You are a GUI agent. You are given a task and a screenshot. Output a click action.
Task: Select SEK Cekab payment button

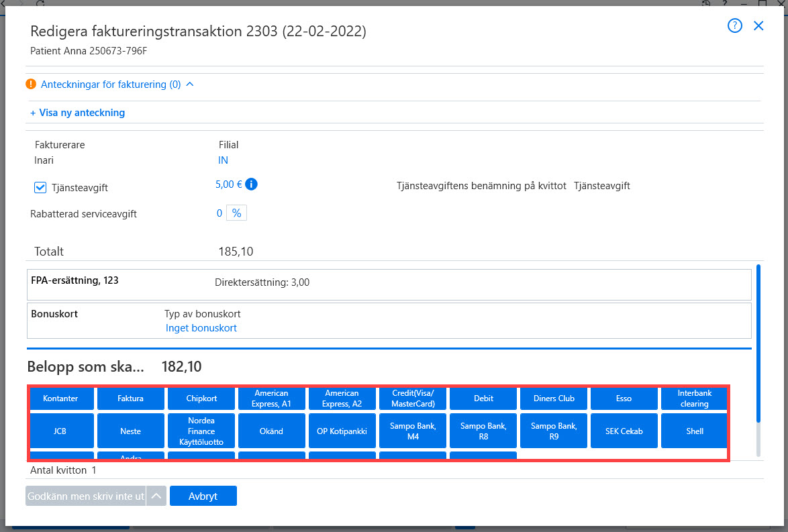624,431
